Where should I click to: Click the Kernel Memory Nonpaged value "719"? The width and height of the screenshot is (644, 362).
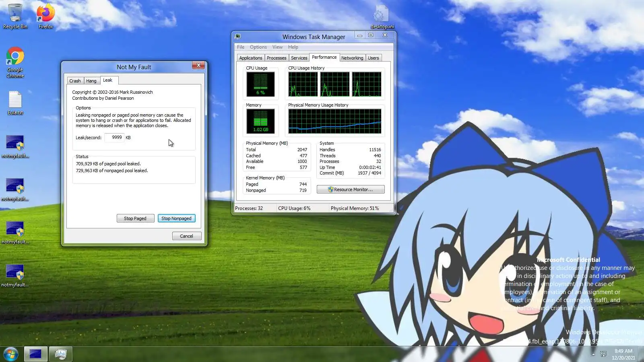[x=303, y=190]
